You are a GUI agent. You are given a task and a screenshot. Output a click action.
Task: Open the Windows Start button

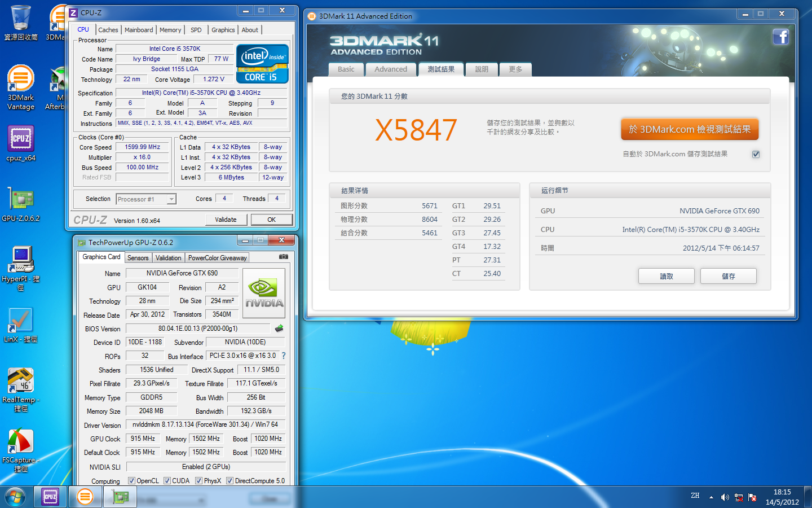(15, 497)
